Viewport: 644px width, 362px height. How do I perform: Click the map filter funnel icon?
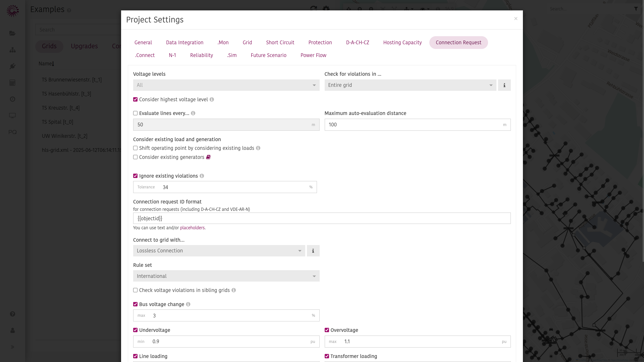636,9
